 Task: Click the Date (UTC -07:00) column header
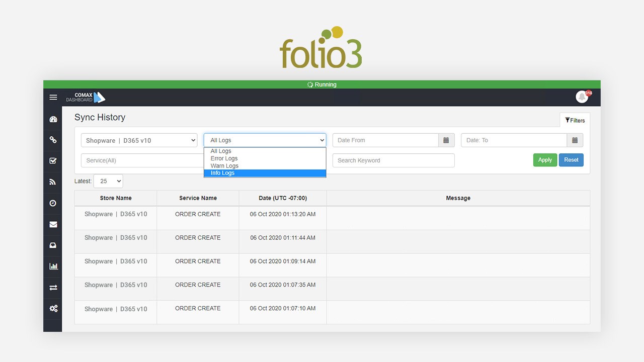pos(283,198)
